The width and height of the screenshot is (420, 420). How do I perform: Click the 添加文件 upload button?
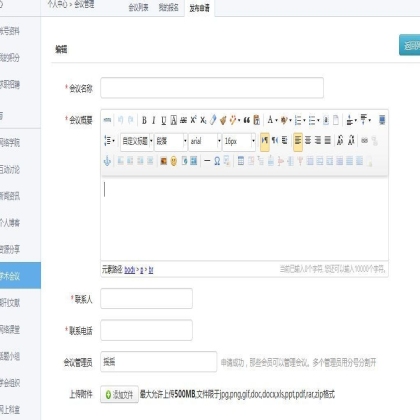point(119,395)
